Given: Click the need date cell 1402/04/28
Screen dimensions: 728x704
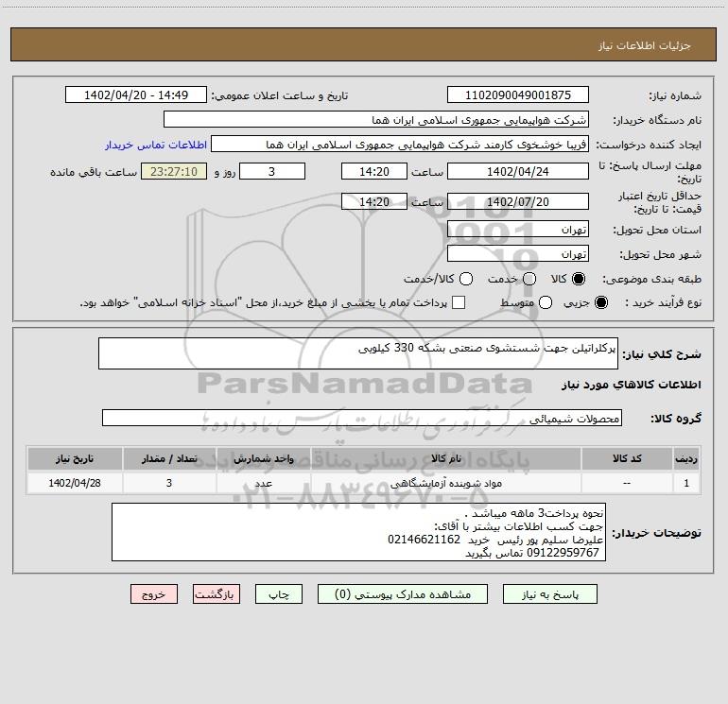Looking at the screenshot, I should coord(75,483).
